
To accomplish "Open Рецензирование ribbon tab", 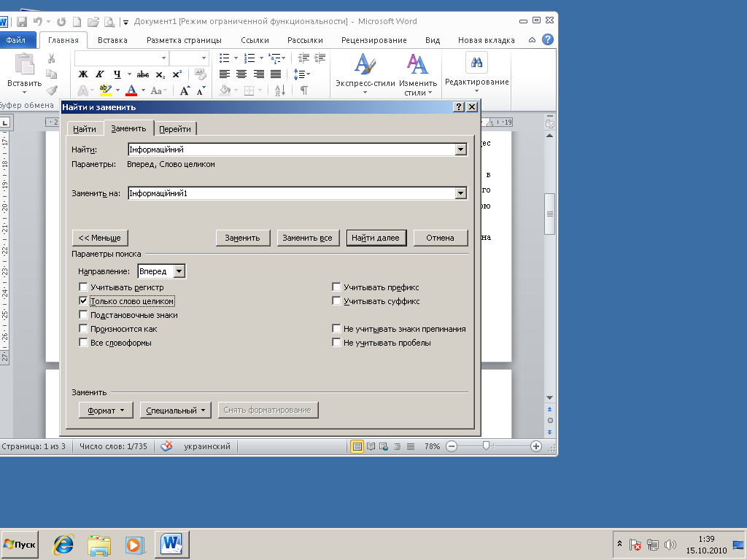I will [x=374, y=40].
